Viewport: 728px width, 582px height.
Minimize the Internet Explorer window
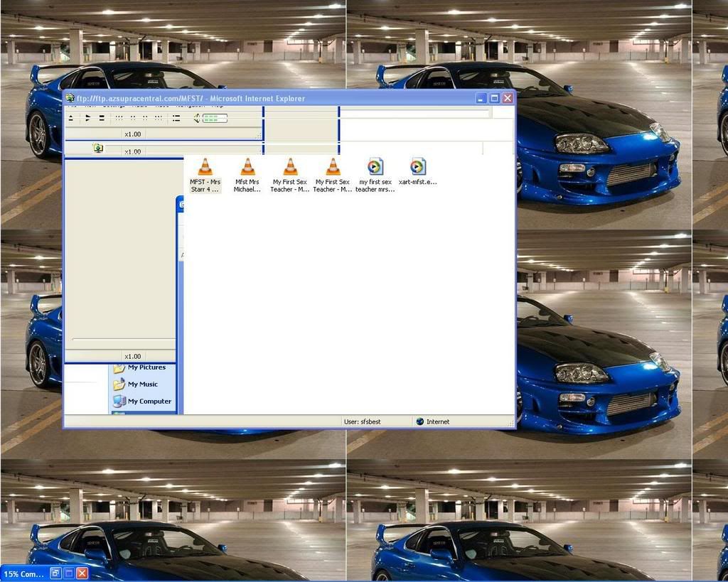pyautogui.click(x=481, y=98)
